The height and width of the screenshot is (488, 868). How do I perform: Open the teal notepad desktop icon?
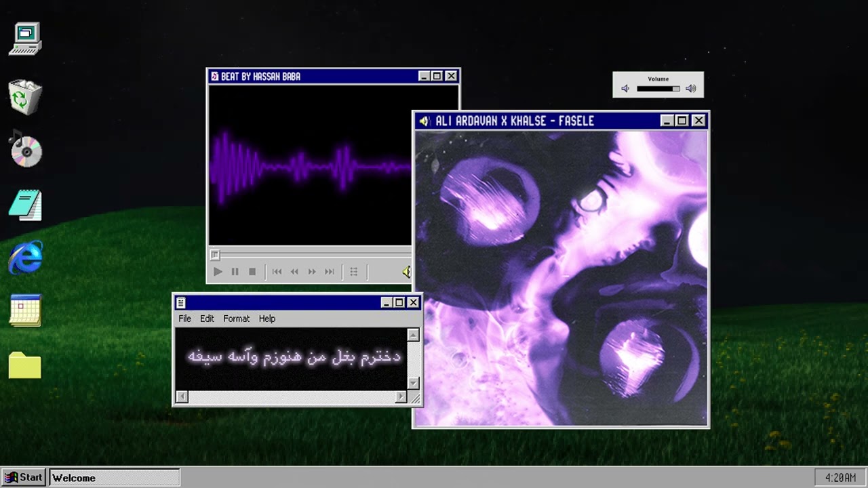pos(25,205)
